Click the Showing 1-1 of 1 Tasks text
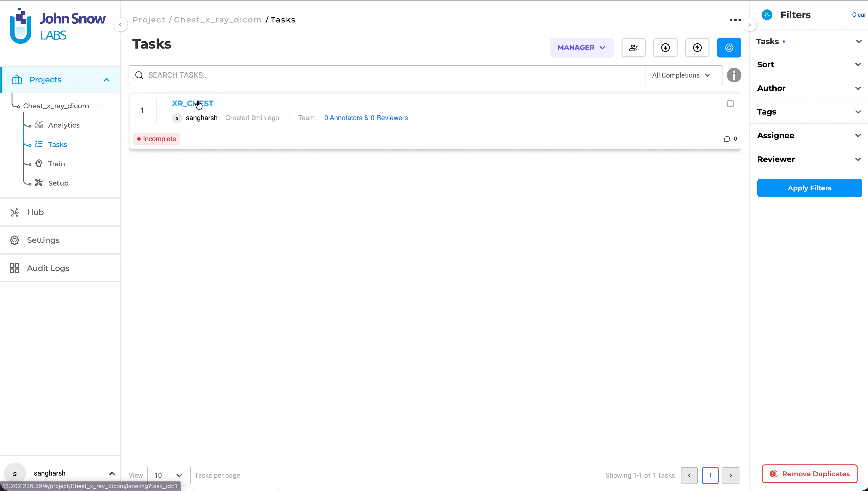This screenshot has height=491, width=868. (x=640, y=476)
